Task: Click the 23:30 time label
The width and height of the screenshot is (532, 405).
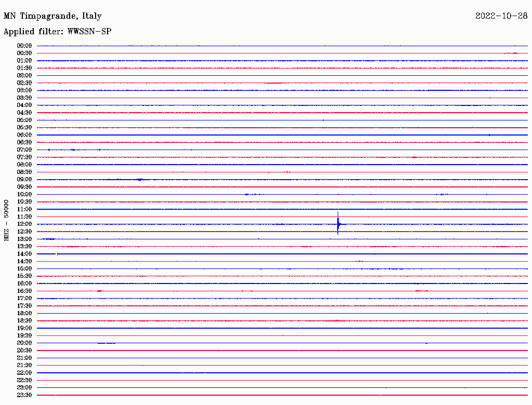Action: tap(24, 395)
